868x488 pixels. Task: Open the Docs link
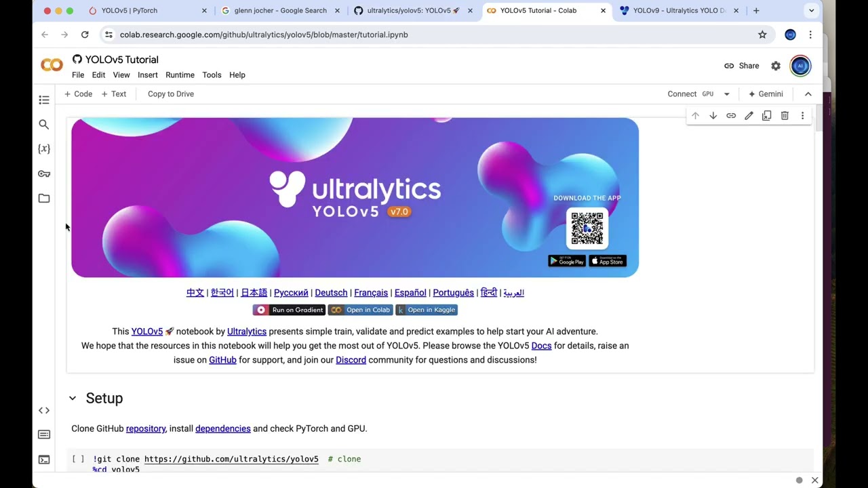(541, 346)
